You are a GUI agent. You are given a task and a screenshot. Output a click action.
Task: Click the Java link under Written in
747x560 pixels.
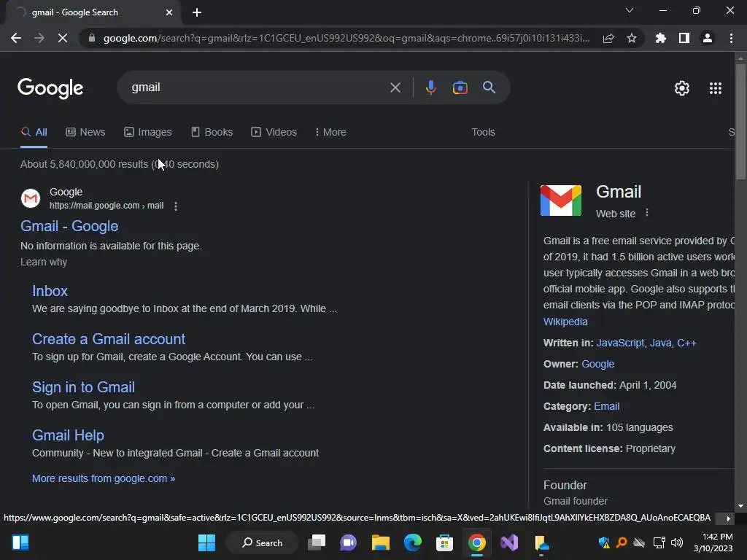[x=661, y=343]
